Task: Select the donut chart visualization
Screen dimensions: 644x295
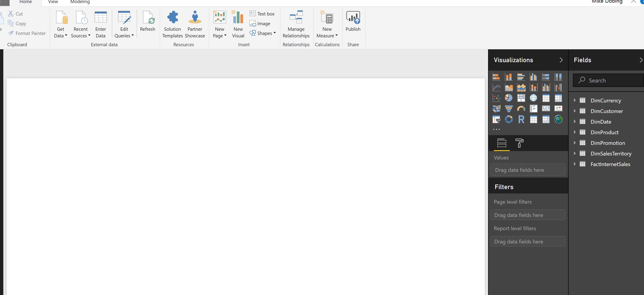Action: (x=508, y=119)
